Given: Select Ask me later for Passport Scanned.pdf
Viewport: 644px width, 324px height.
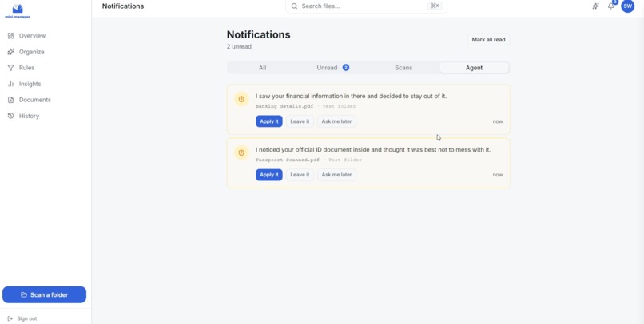Looking at the screenshot, I should (x=337, y=175).
